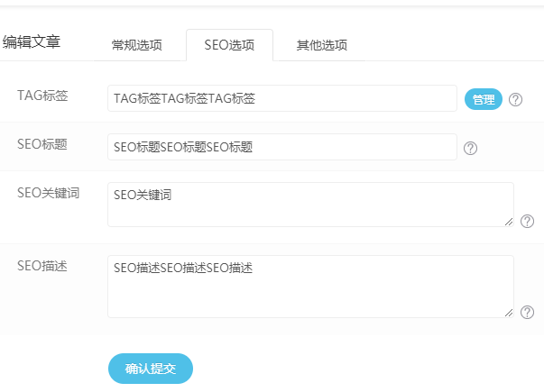Click the 编辑文章 page heading
Image resolution: width=544 pixels, height=392 pixels.
(32, 42)
